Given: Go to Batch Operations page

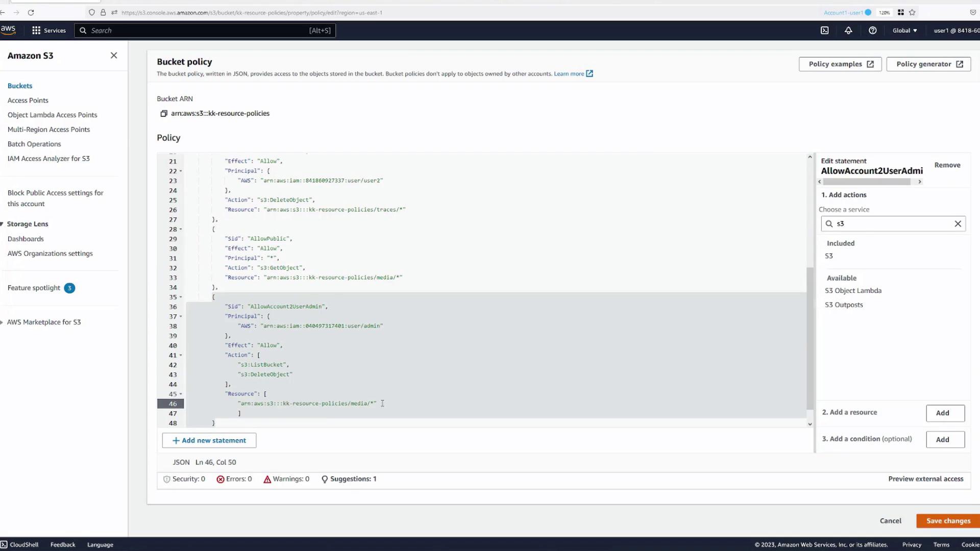Looking at the screenshot, I should tap(34, 144).
